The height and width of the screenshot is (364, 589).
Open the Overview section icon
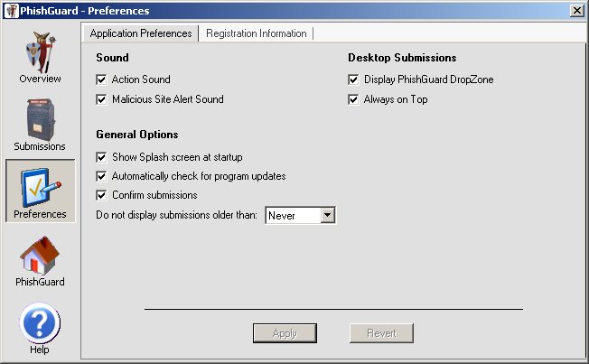[40, 52]
